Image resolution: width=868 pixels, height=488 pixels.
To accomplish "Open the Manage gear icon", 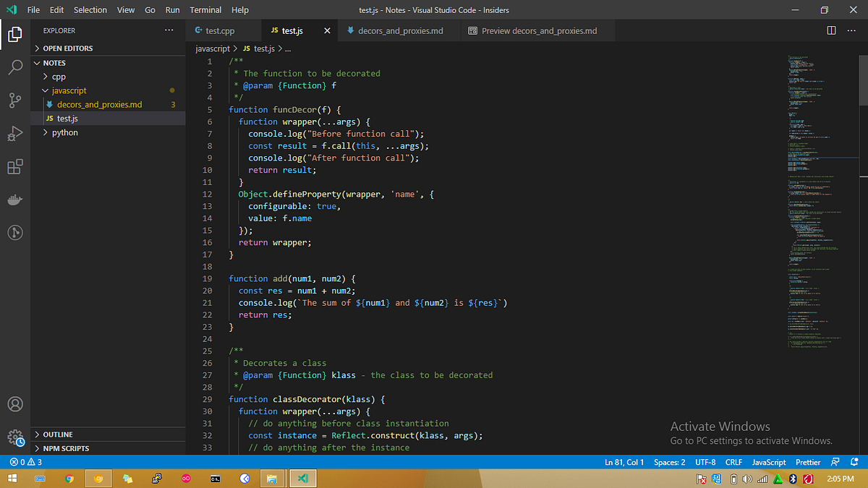I will pyautogui.click(x=15, y=437).
